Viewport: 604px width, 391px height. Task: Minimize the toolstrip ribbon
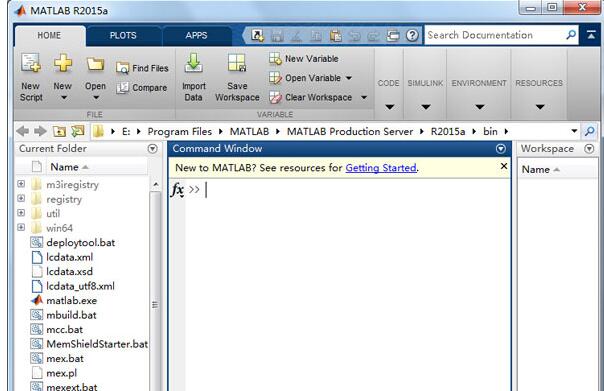pyautogui.click(x=591, y=35)
